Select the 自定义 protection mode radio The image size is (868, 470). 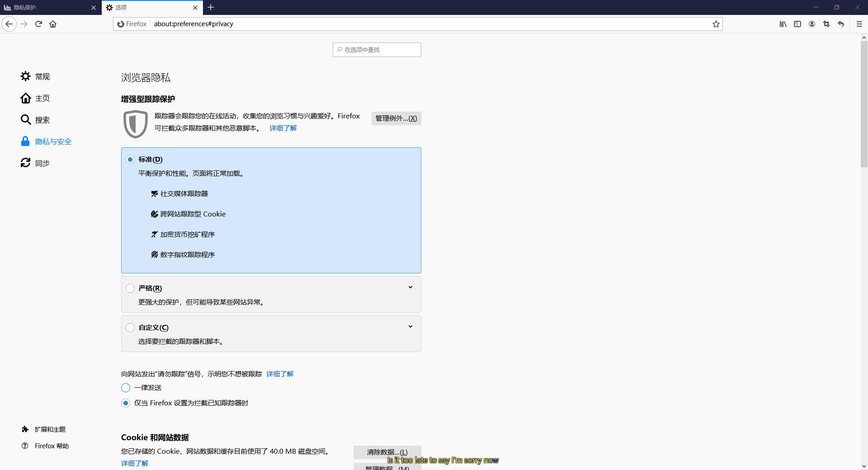tap(130, 328)
